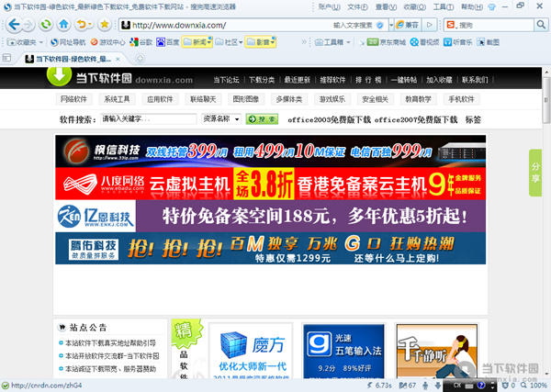The height and width of the screenshot is (392, 551).
Task: Click the green 搜索 search button
Action: [262, 119]
